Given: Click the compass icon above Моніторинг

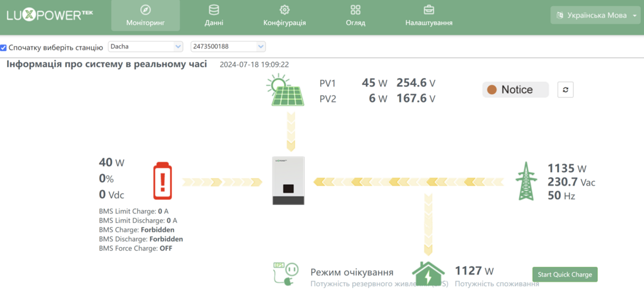Looking at the screenshot, I should click(146, 10).
